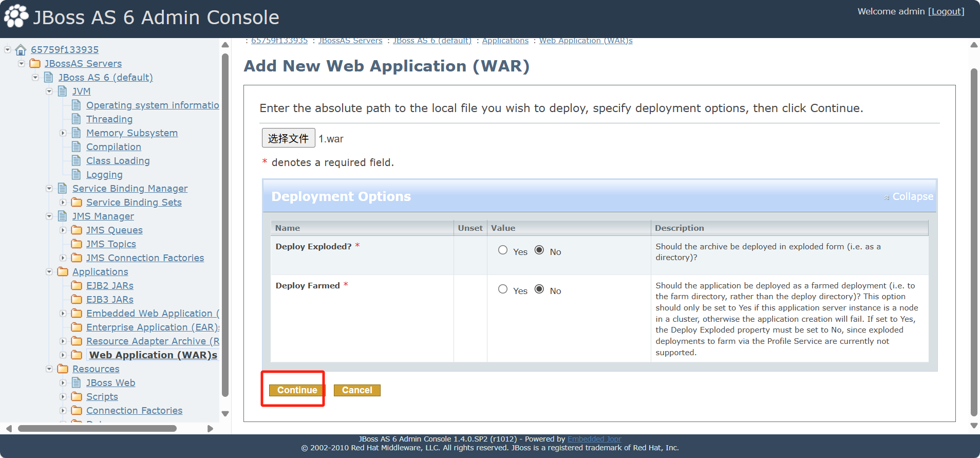The height and width of the screenshot is (458, 980).
Task: Expand the JMS Queues tree node
Action: (63, 230)
